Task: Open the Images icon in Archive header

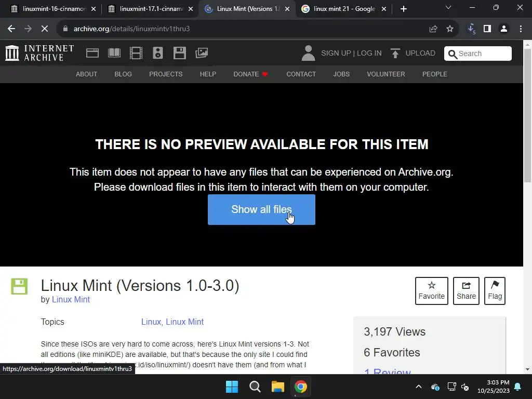Action: 202,53
